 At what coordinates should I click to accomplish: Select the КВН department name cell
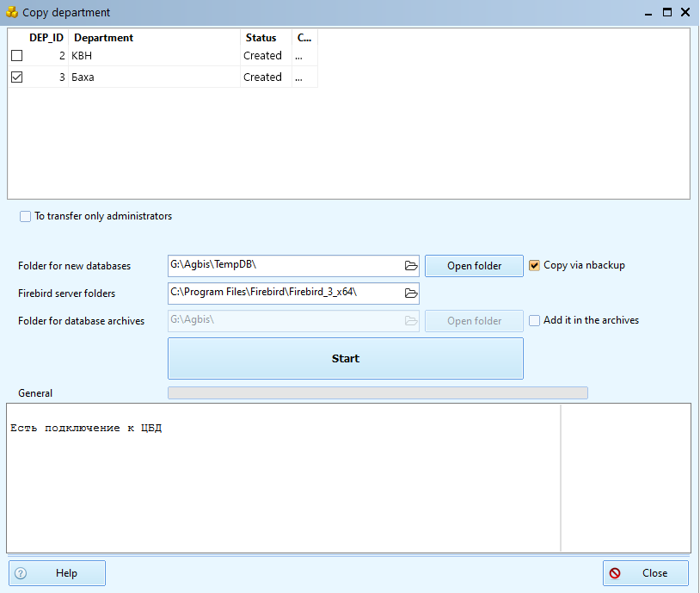pos(154,55)
